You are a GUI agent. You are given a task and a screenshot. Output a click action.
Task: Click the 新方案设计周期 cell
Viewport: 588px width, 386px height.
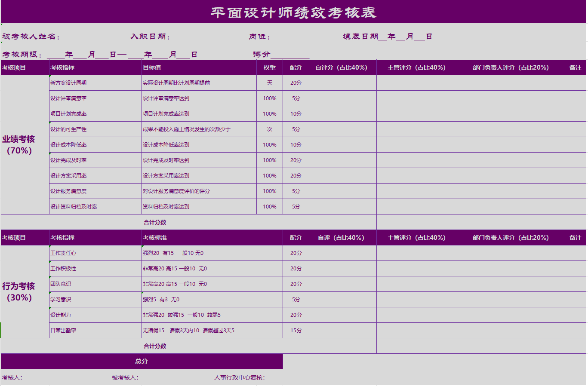click(x=95, y=83)
